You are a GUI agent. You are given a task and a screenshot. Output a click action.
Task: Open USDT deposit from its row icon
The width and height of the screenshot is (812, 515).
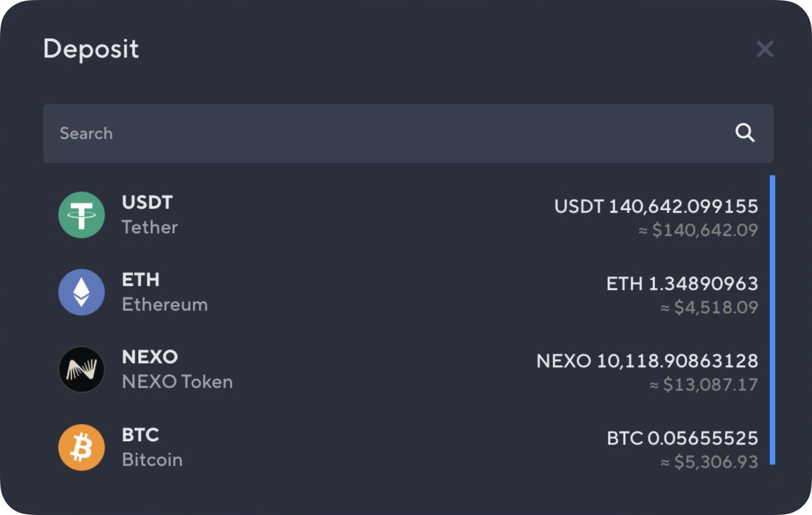tap(81, 214)
